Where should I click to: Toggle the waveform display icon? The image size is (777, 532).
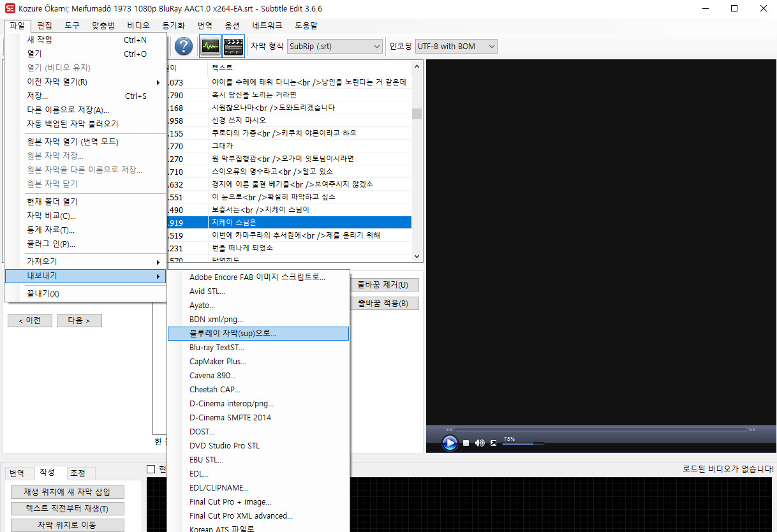tap(210, 46)
